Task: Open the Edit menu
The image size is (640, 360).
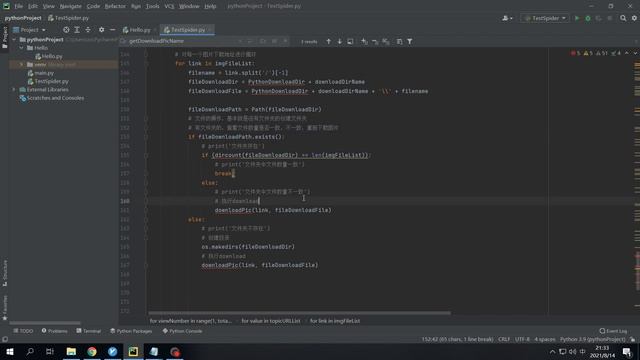Action: point(33,6)
